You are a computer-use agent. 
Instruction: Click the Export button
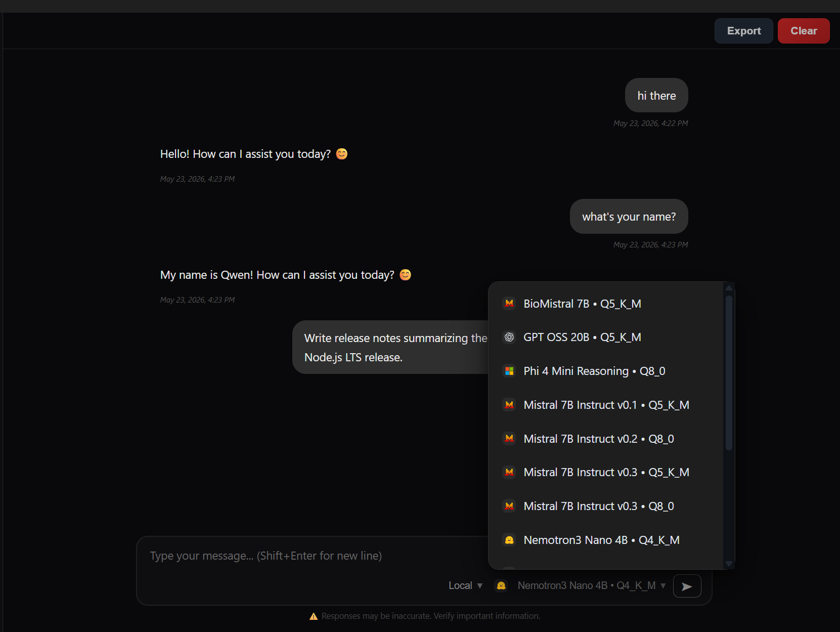(x=743, y=31)
